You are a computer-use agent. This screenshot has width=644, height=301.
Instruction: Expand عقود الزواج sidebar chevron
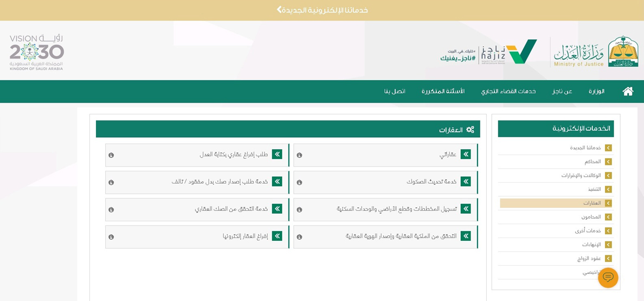[x=608, y=259]
